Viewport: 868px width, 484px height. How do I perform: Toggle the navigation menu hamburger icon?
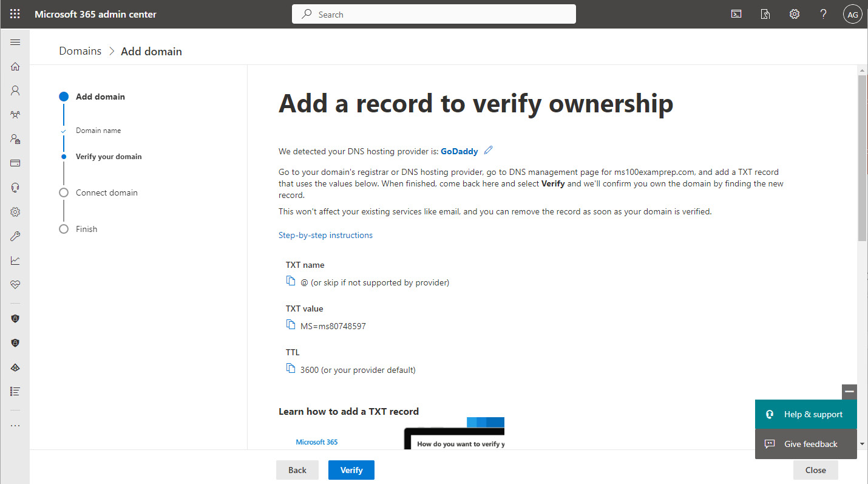pyautogui.click(x=15, y=43)
